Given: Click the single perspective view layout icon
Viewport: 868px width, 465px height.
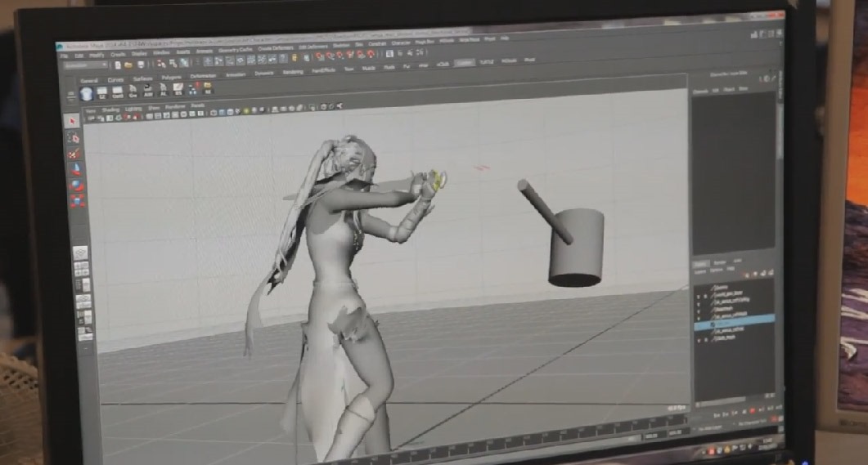Looking at the screenshot, I should pyautogui.click(x=81, y=253).
